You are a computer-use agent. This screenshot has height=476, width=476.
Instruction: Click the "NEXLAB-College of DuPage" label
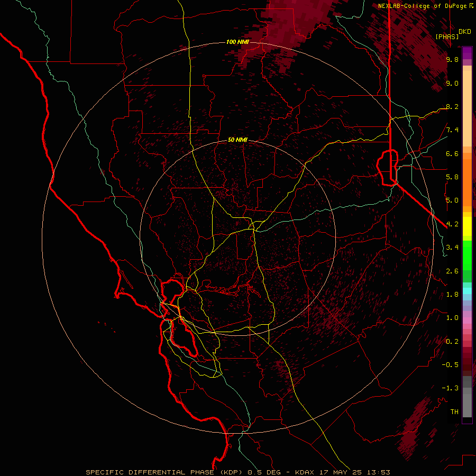coord(422,6)
